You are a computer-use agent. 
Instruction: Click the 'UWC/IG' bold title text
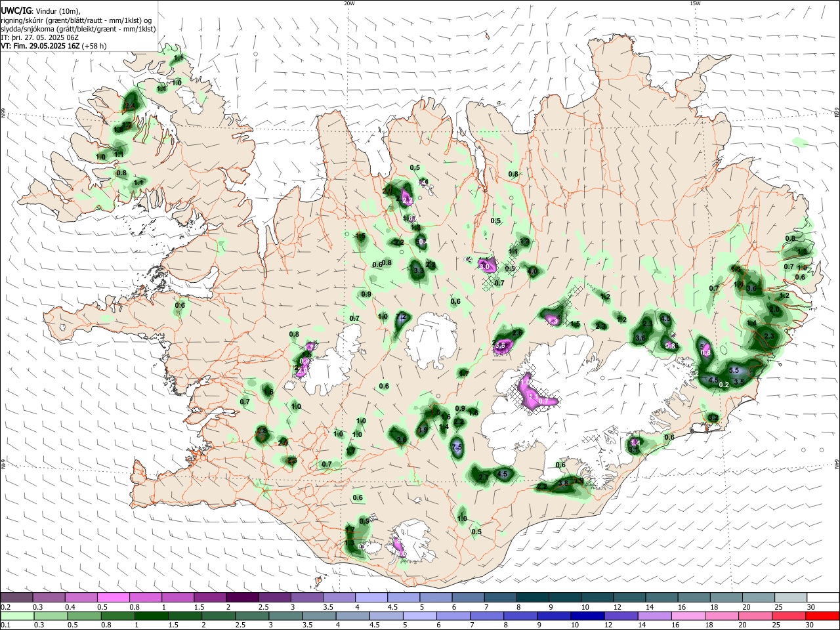click(15, 11)
